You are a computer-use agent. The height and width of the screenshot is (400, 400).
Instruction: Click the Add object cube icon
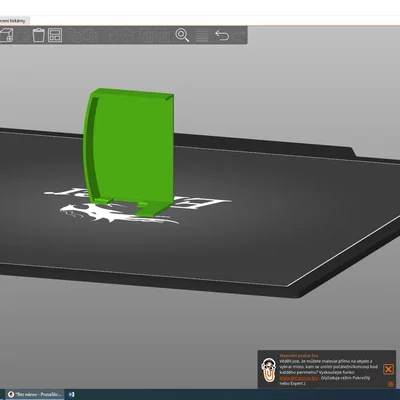[x=6, y=35]
